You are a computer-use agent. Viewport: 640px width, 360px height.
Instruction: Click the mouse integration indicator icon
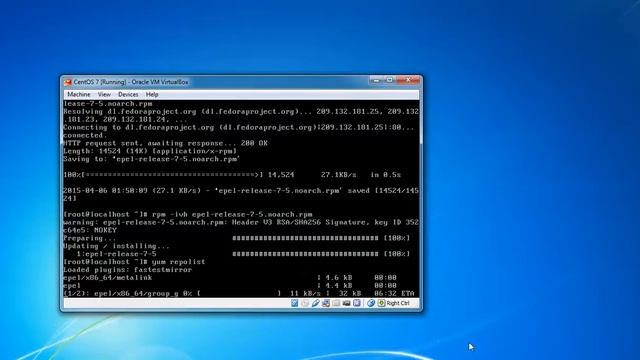[371, 303]
